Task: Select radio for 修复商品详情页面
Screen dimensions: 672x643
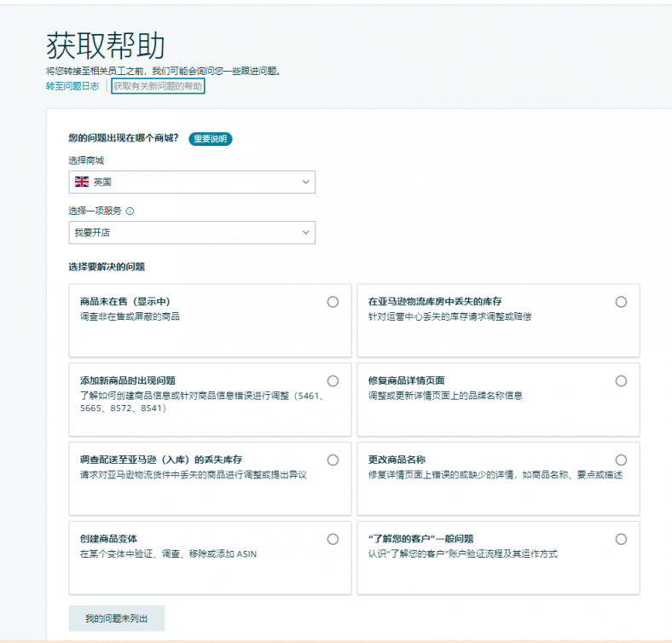Action: click(621, 380)
